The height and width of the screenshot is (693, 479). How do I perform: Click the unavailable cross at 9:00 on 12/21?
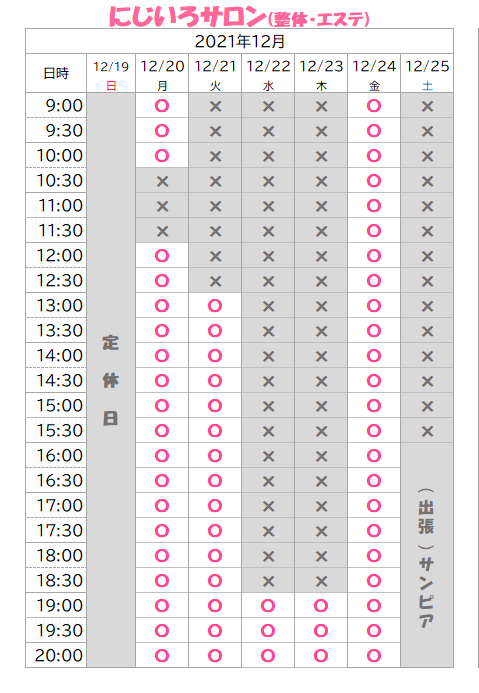tap(215, 106)
